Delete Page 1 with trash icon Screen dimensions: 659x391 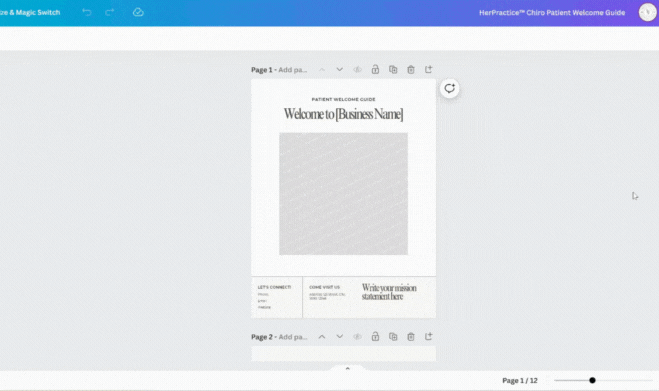click(x=411, y=69)
